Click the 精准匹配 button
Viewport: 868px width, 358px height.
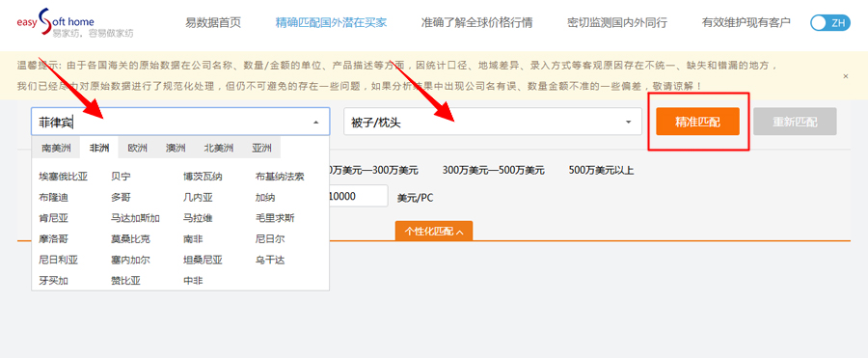(x=697, y=122)
